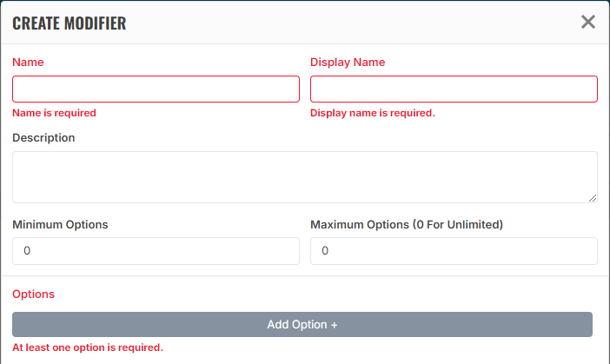Click the red Options section heading
Image resolution: width=610 pixels, height=364 pixels.
(33, 295)
